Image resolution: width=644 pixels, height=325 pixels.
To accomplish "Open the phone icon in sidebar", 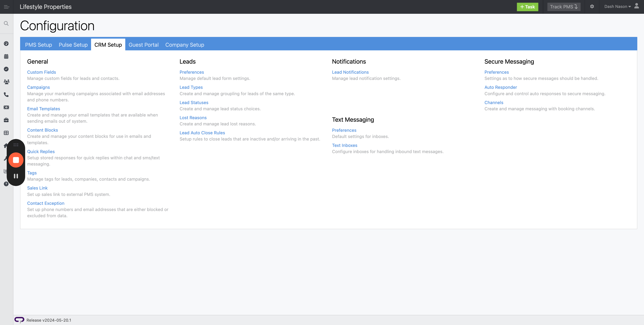I will [6, 95].
